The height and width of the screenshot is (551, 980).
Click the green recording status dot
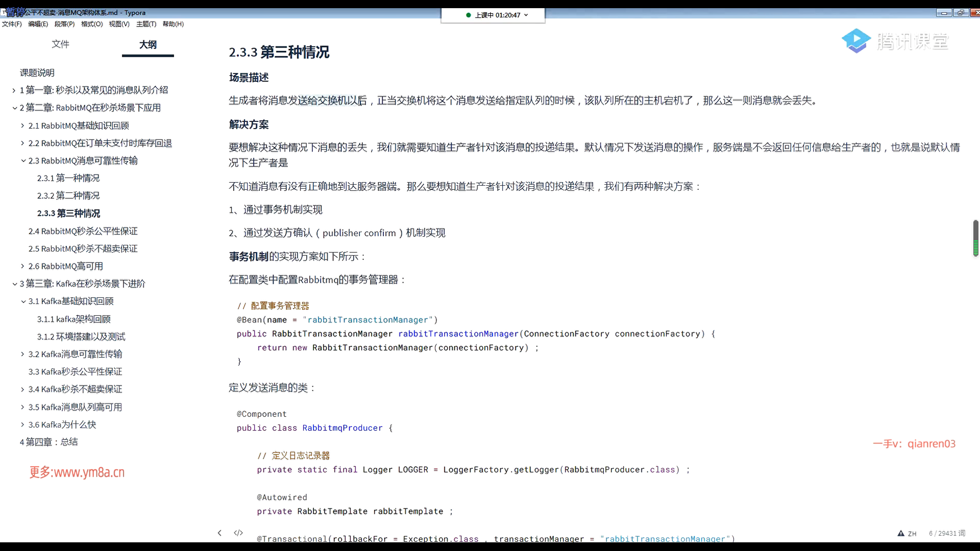pos(469,15)
